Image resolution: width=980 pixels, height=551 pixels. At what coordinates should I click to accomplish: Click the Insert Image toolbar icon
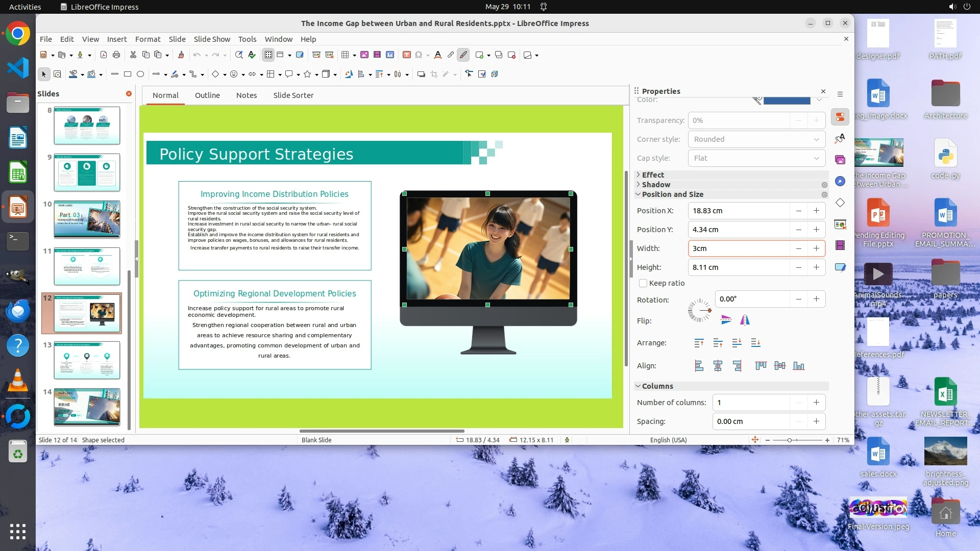pyautogui.click(x=364, y=55)
